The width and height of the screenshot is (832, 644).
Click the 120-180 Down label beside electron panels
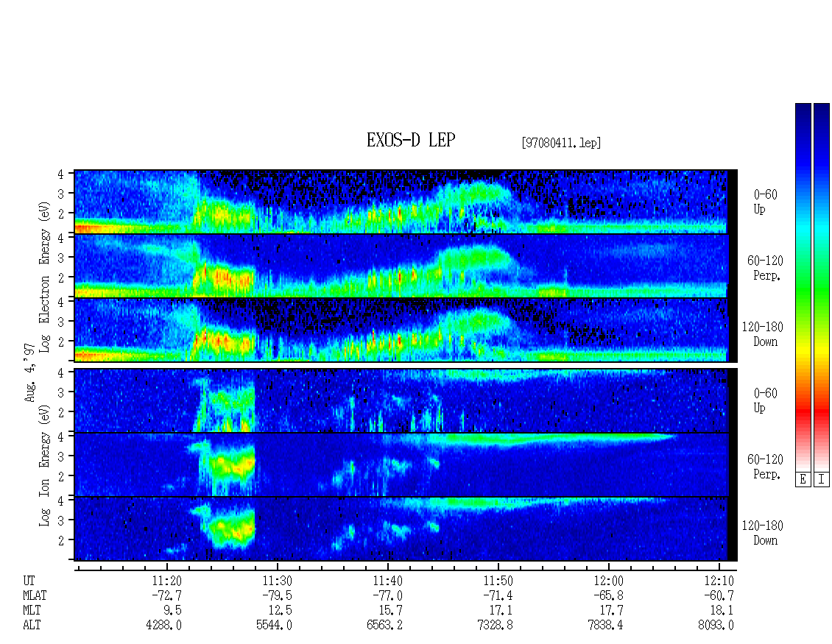[x=763, y=334]
